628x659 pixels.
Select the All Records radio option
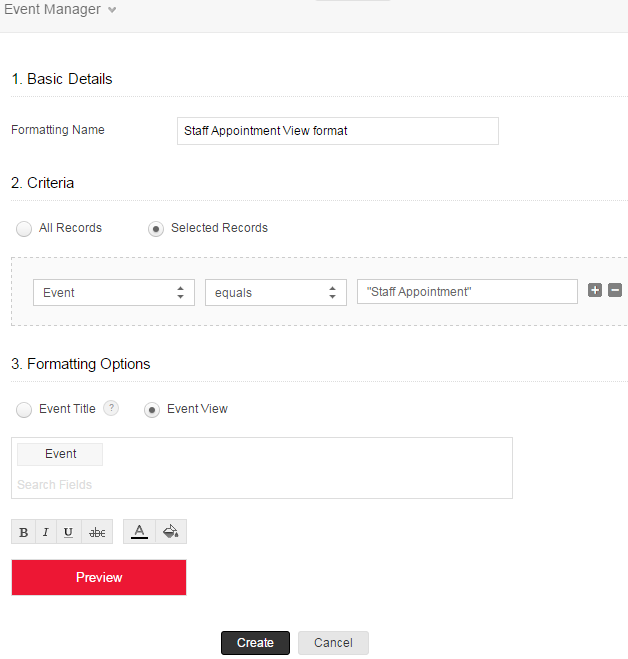click(x=24, y=229)
